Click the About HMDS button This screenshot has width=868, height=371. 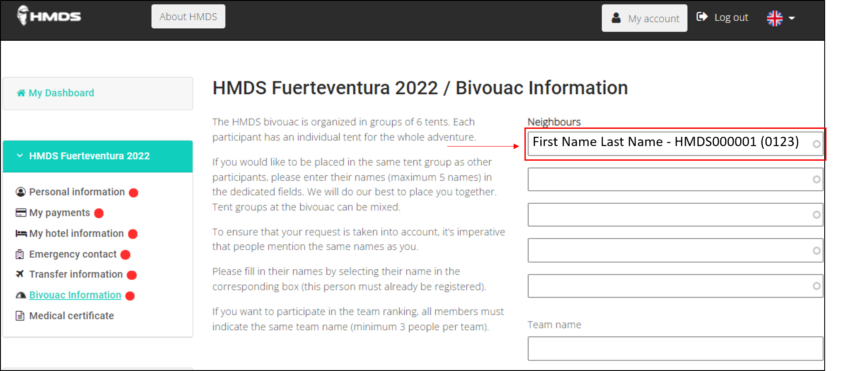188,17
